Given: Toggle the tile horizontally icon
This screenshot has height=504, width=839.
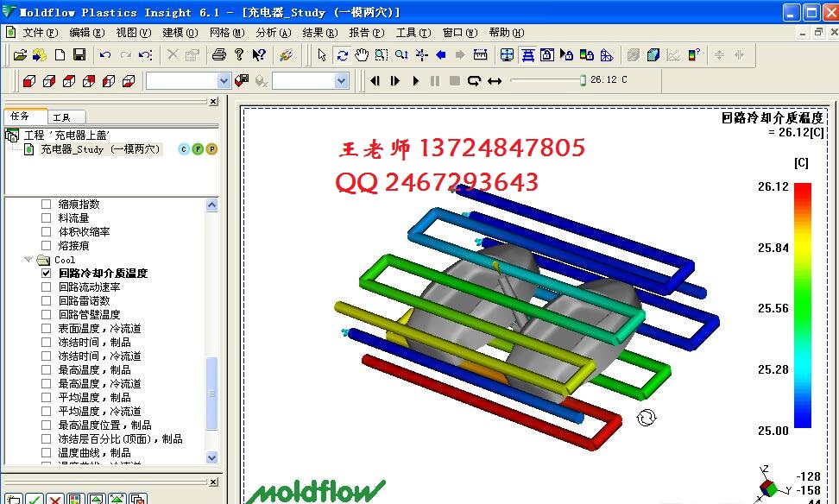Looking at the screenshot, I should click(527, 54).
